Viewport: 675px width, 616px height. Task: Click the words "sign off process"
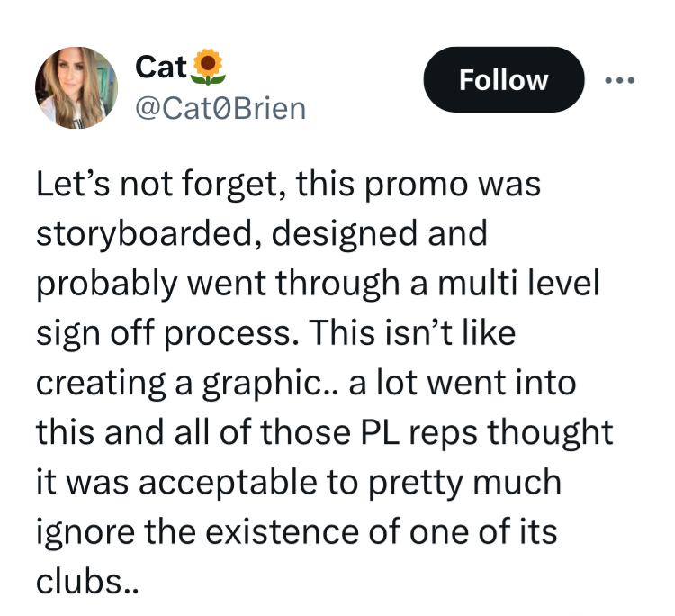click(x=167, y=334)
